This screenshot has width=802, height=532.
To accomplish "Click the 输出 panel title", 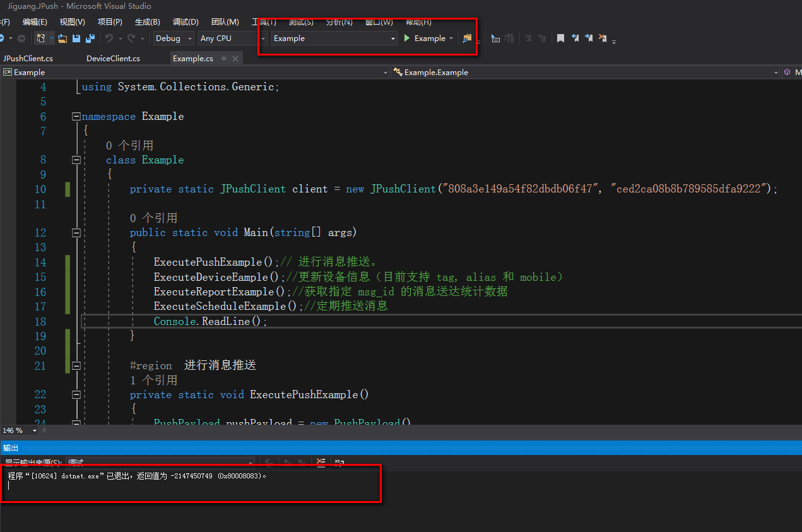I will click(11, 447).
